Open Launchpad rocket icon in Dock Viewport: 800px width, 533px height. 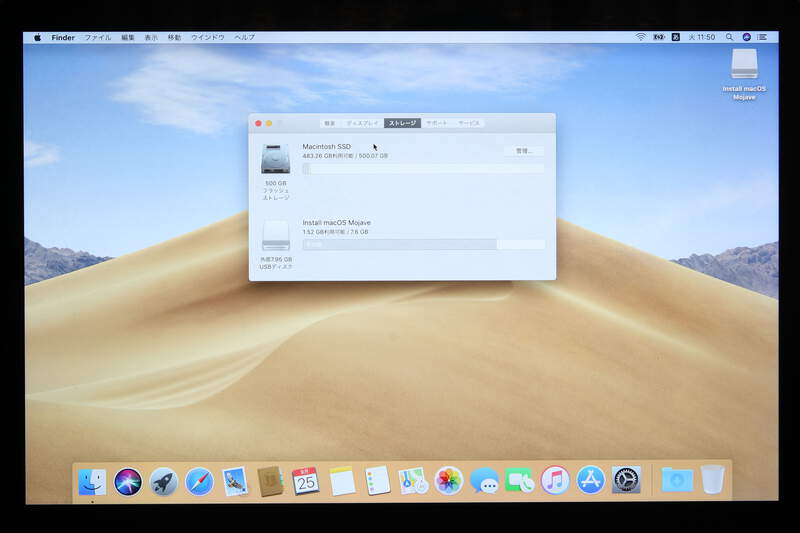tap(163, 481)
